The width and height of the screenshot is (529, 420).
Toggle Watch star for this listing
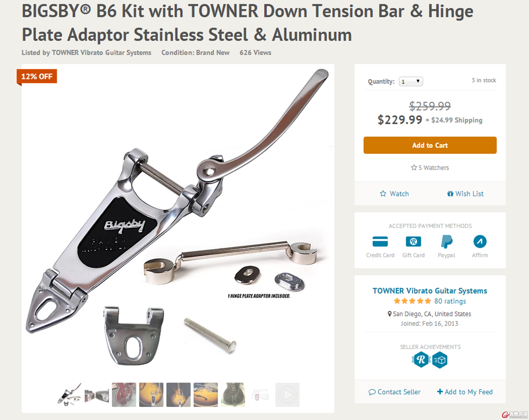click(x=394, y=194)
